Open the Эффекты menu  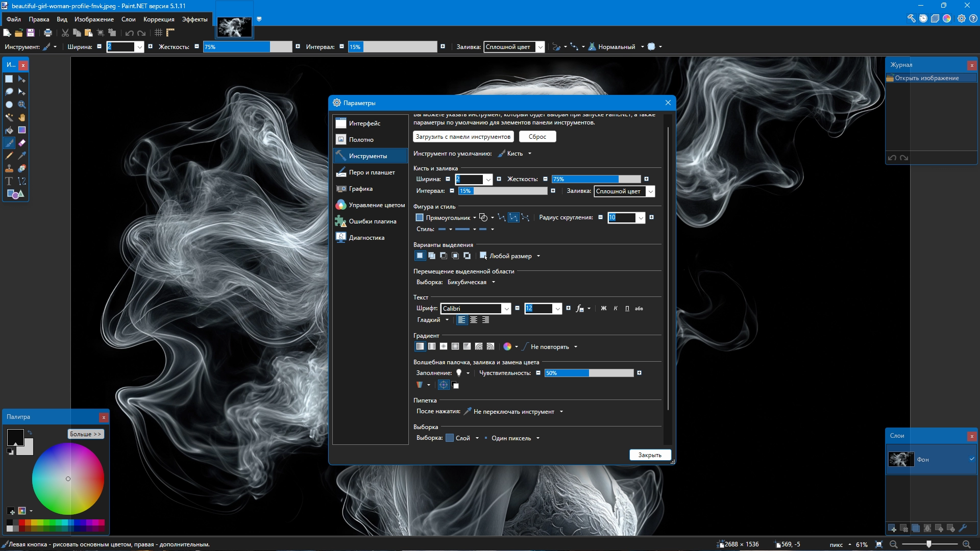(x=194, y=19)
